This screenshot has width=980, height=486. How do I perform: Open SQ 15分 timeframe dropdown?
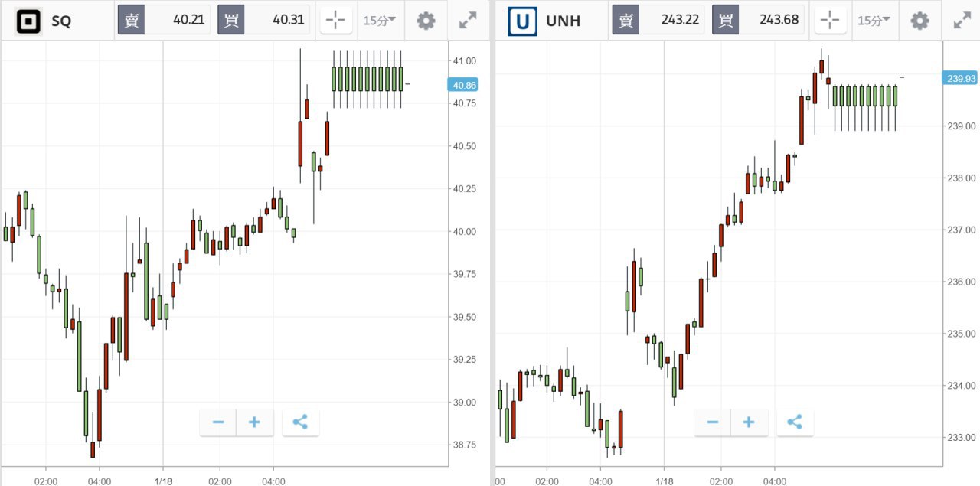pos(379,21)
